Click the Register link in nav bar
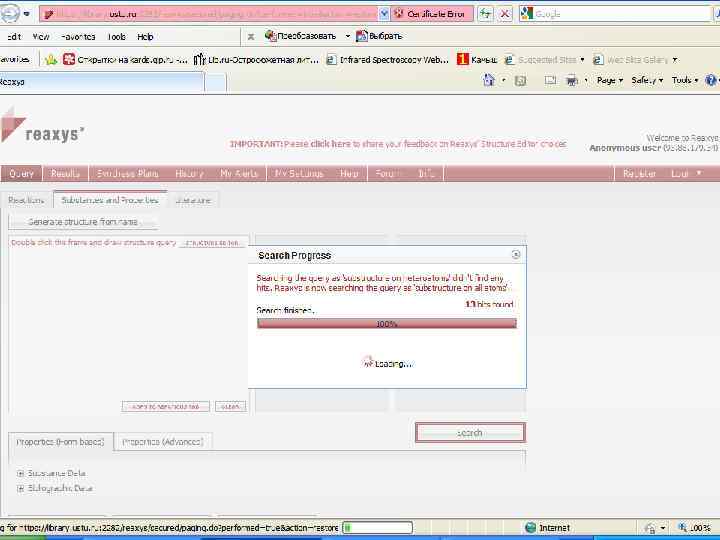The image size is (720, 540). [639, 174]
